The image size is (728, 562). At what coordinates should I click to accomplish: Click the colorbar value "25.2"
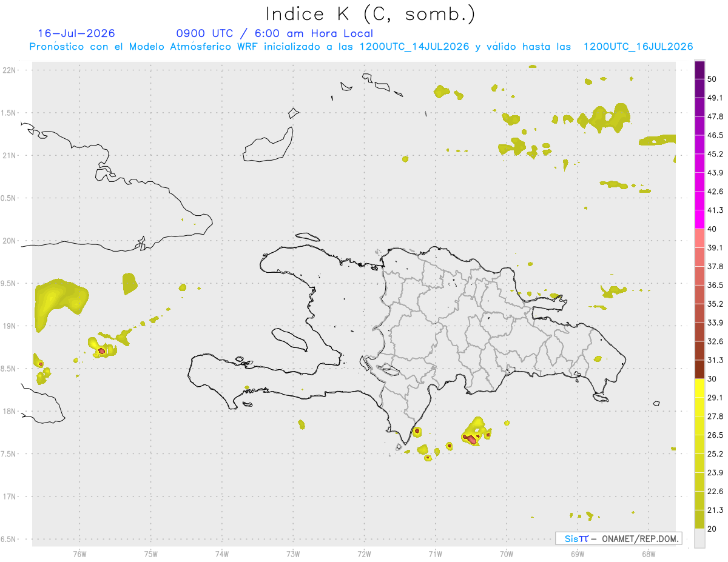click(715, 454)
